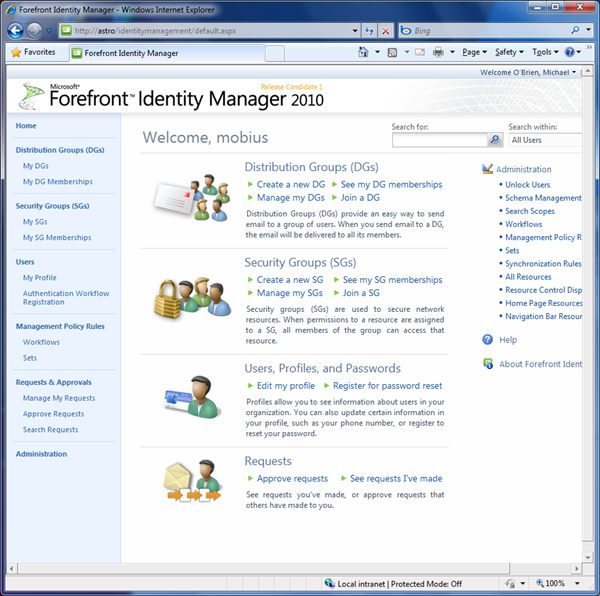Open the security report icon dropdown
Screen dimensions: 600x596
pos(522,583)
